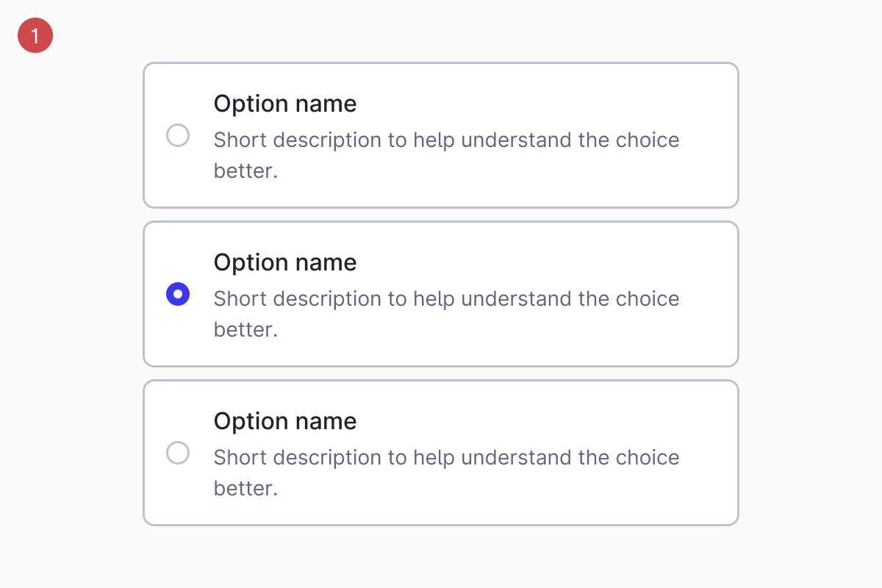Viewport: 882px width, 588px height.
Task: Choose the third option card
Action: pos(441,452)
